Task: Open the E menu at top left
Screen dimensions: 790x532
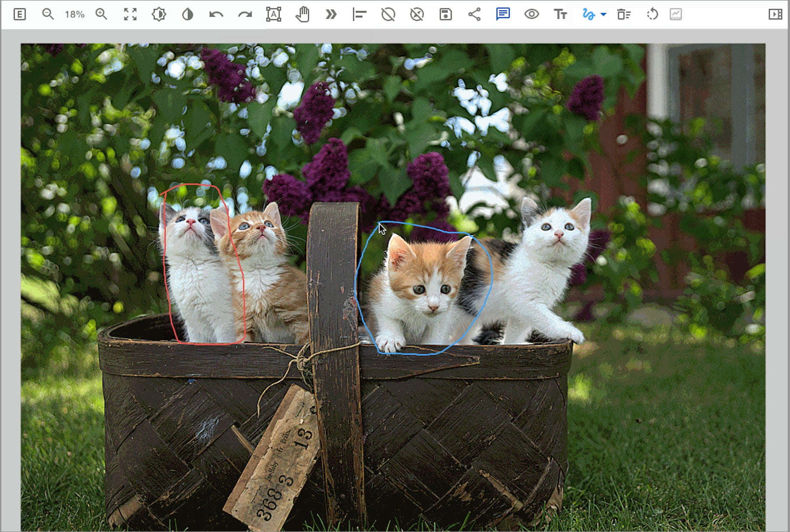Action: coord(19,14)
